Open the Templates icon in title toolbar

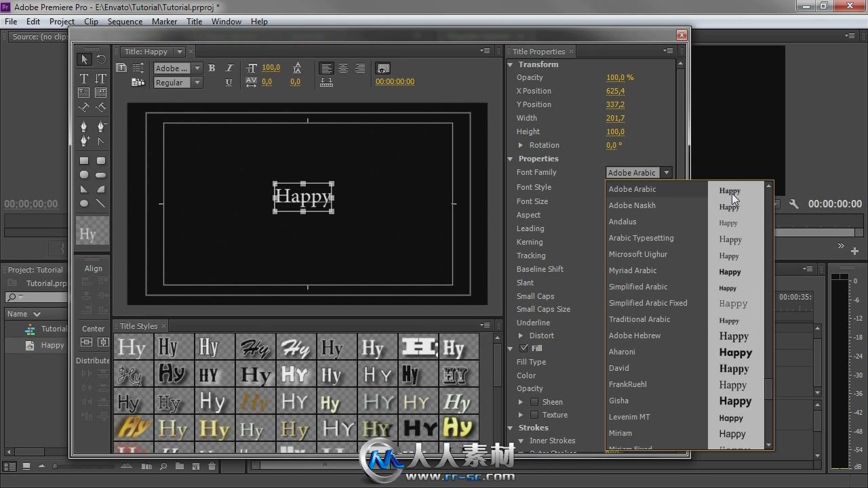coord(138,82)
